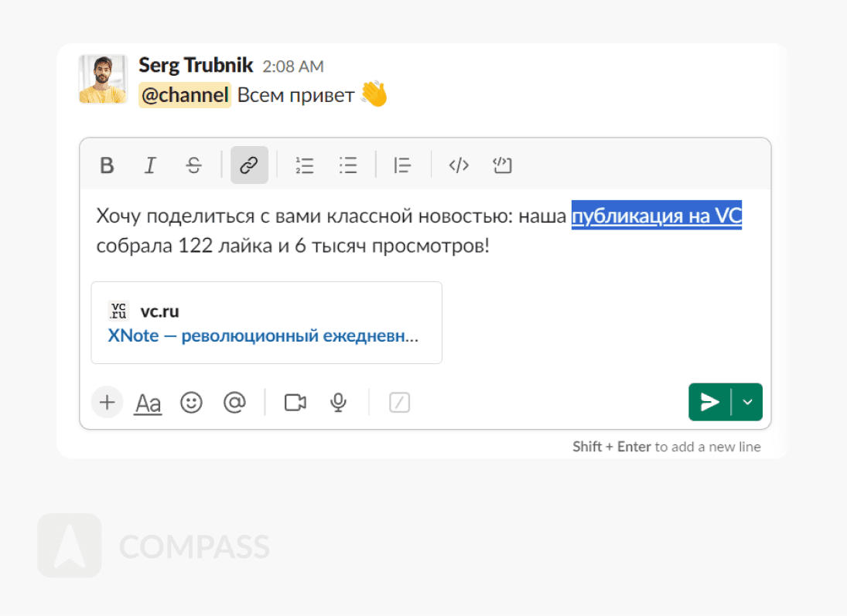Apply strikethrough to selected text
The width and height of the screenshot is (847, 616).
[x=193, y=165]
